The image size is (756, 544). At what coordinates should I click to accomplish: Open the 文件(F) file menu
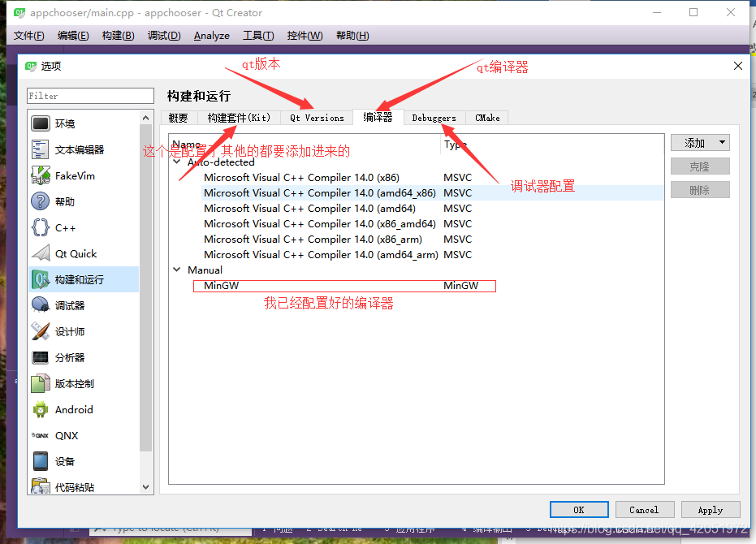click(29, 36)
